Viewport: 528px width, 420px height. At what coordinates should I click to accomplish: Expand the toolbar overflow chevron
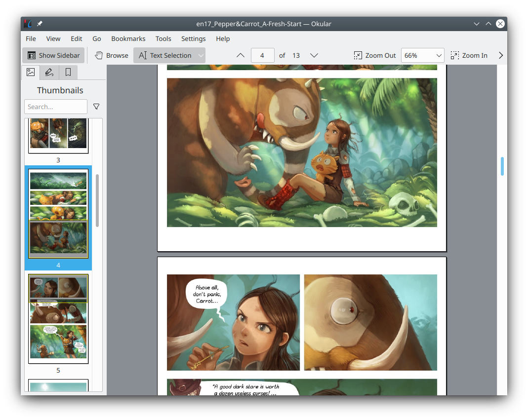coord(500,55)
